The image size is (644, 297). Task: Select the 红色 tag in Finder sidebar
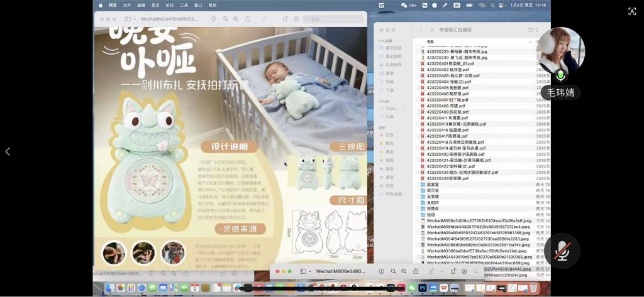(389, 135)
